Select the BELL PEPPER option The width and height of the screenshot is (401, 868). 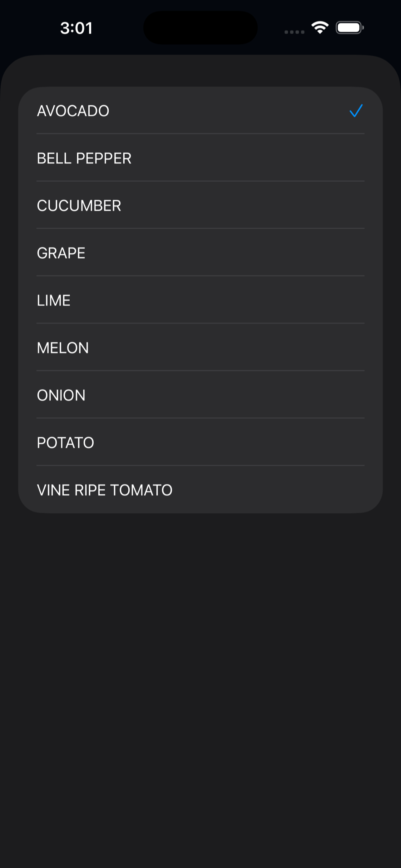[200, 158]
